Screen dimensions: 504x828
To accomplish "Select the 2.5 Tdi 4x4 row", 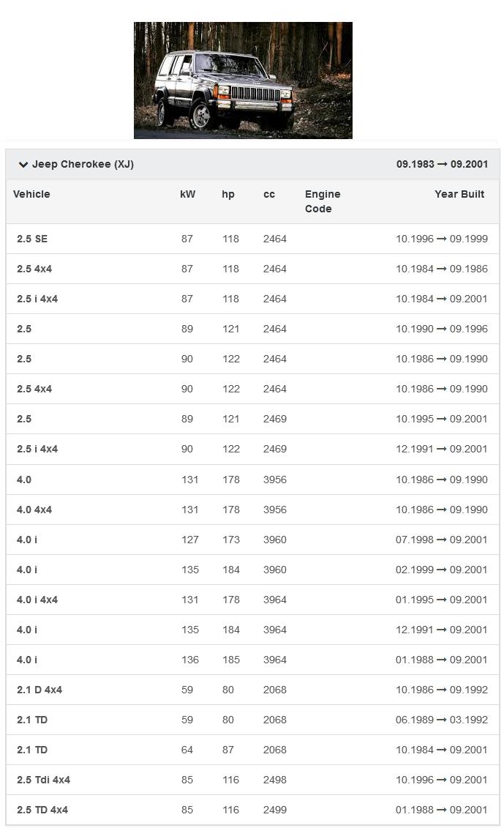I will tap(43, 780).
